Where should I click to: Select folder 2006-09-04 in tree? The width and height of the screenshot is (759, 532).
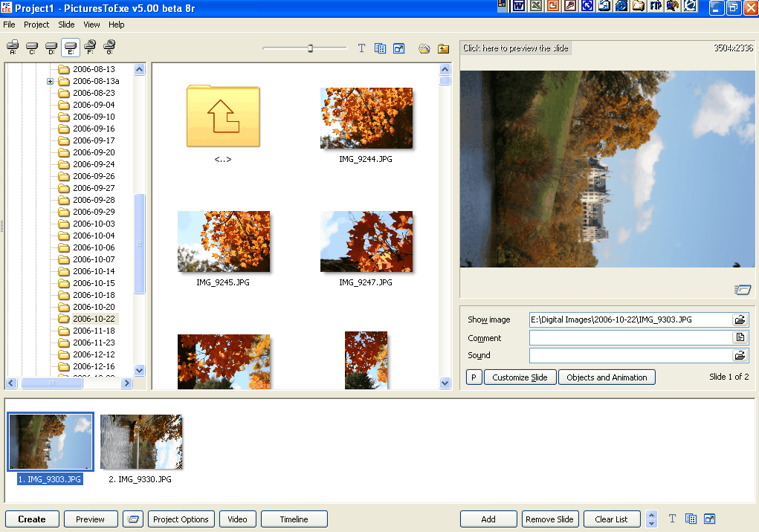(x=94, y=105)
